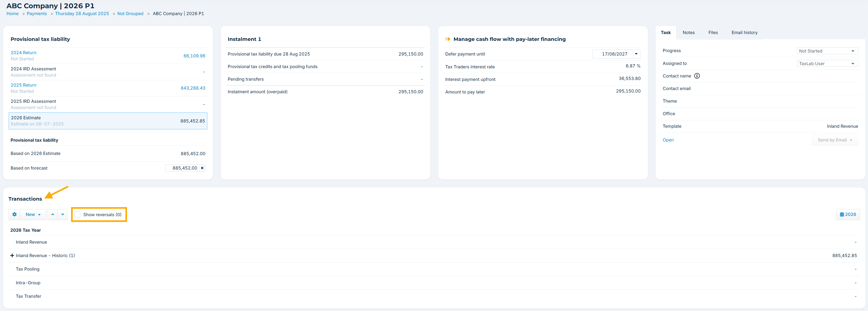Open the Progress Not Started dropdown
This screenshot has width=868, height=311.
[x=827, y=51]
